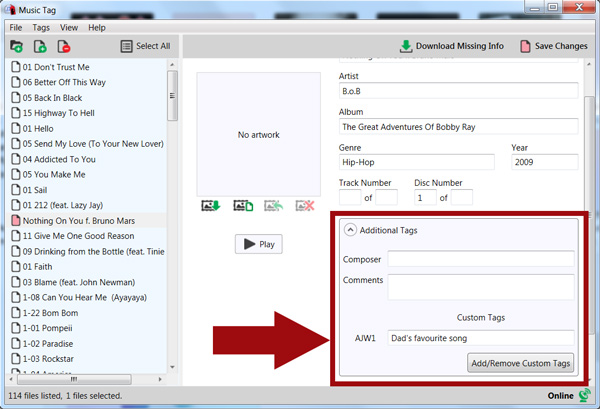Screen dimensions: 600x409
Task: Click the Online status icon
Action: (585, 395)
